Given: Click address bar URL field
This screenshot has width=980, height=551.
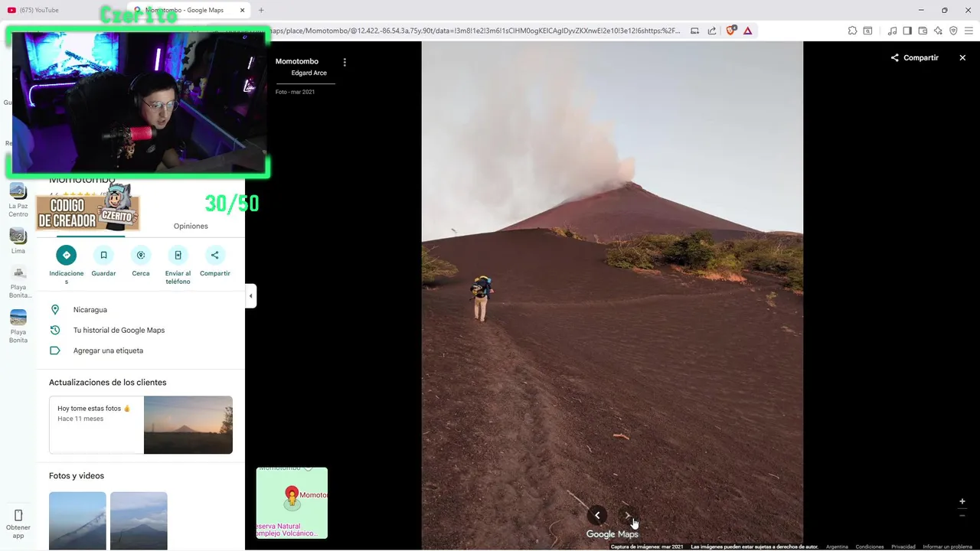Looking at the screenshot, I should 475,31.
